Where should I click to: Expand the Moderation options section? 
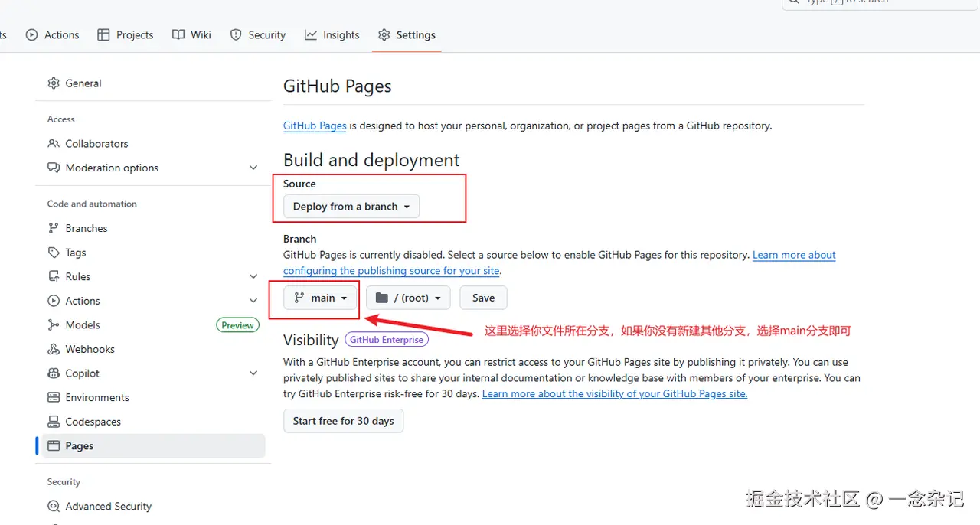tap(253, 168)
